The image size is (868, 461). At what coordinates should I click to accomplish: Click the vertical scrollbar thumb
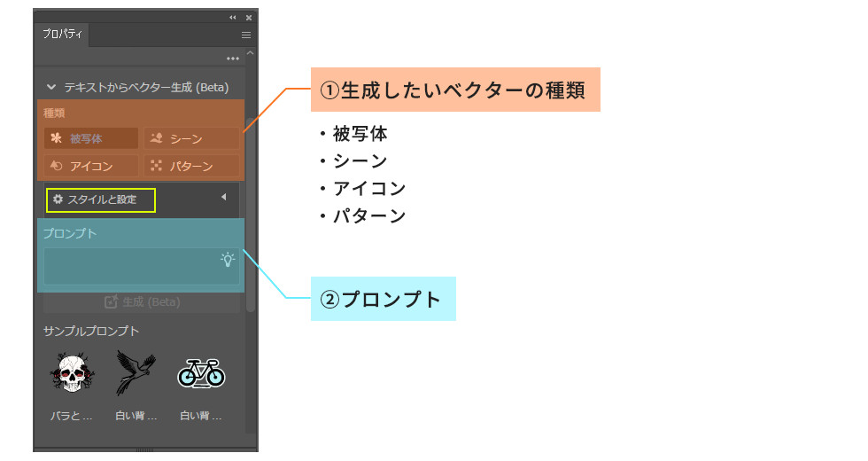click(x=250, y=215)
